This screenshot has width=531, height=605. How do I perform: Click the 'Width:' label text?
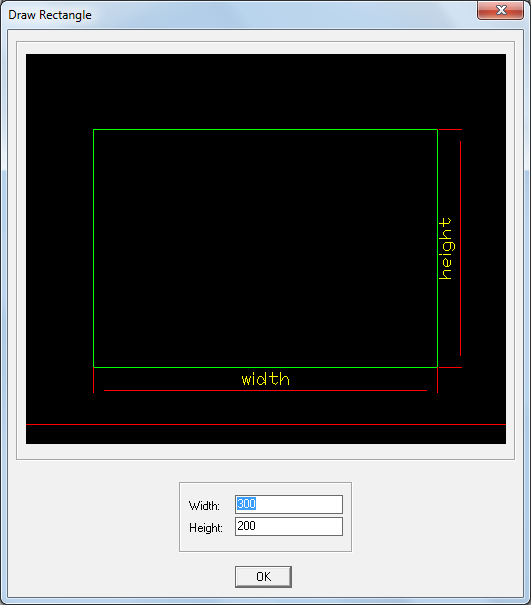click(204, 506)
